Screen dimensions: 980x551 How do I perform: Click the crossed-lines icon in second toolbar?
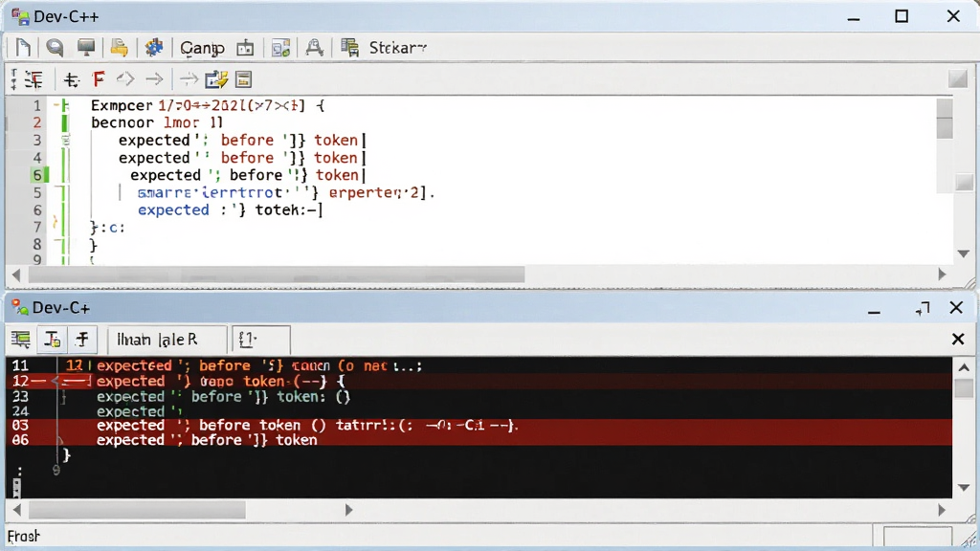pos(71,79)
